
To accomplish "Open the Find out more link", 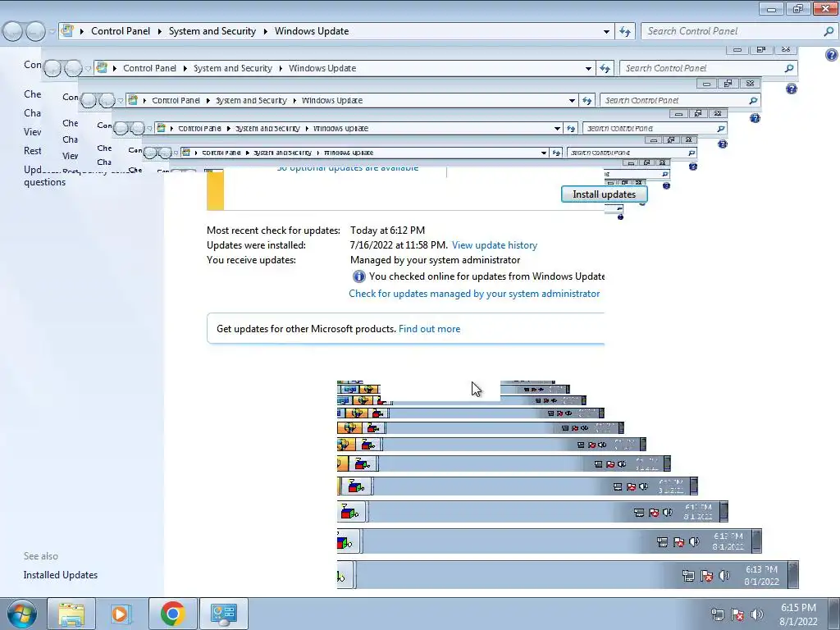I will point(429,329).
